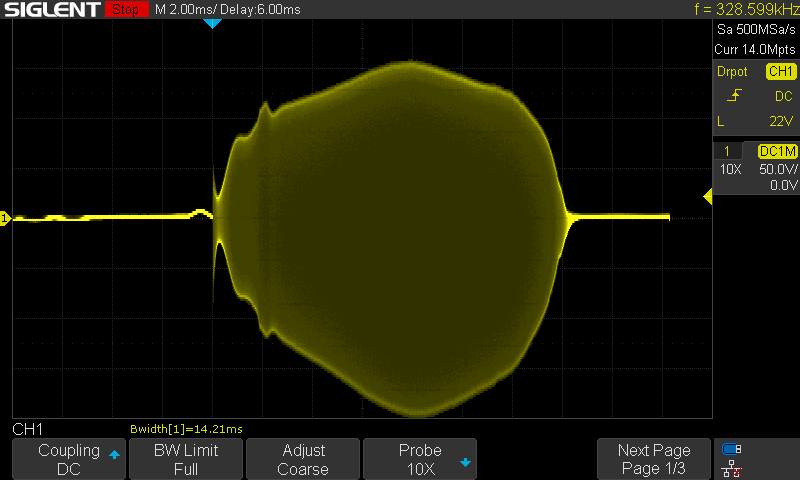Click the yellow CH1 trigger source badge
Image resolution: width=800 pixels, height=480 pixels.
(781, 71)
